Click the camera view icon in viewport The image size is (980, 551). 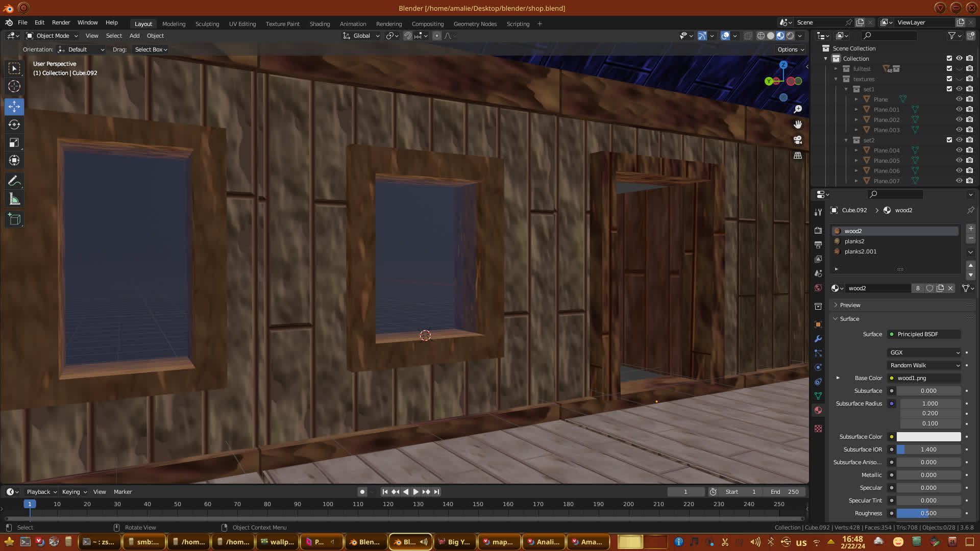point(798,140)
